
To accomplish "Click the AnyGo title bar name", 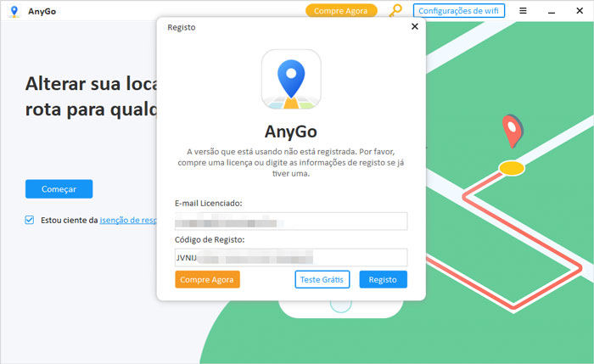I will point(42,12).
